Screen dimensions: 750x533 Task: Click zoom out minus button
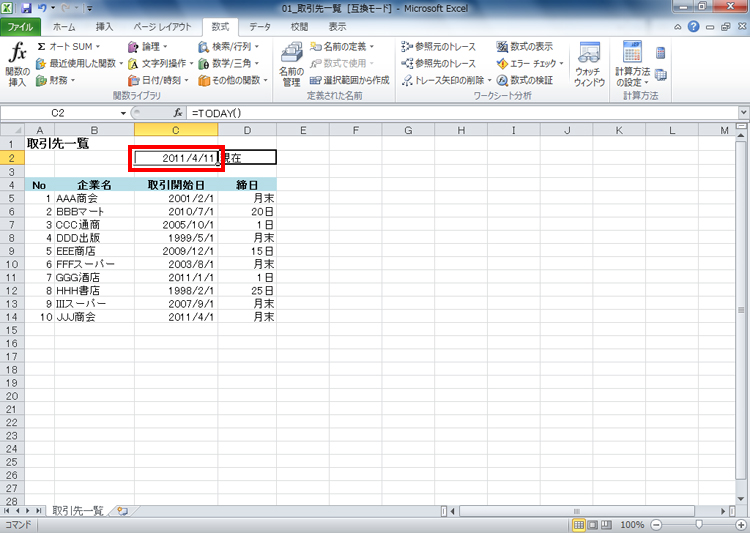pyautogui.click(x=657, y=525)
